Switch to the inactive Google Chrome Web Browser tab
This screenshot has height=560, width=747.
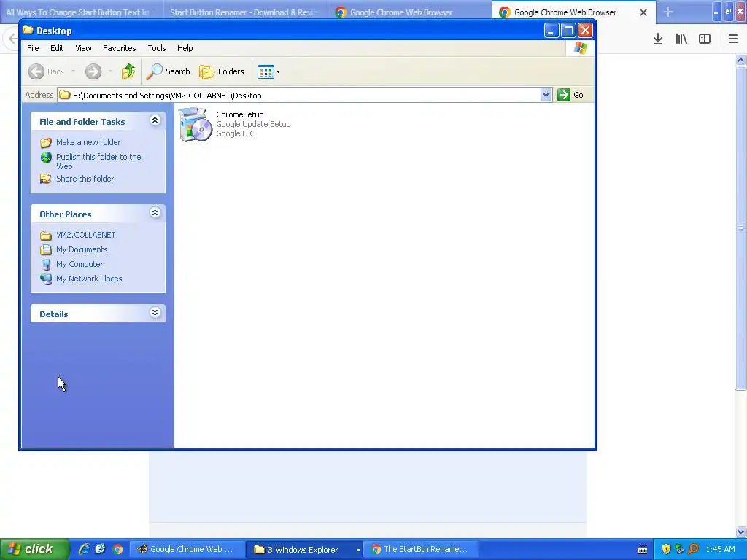(410, 12)
